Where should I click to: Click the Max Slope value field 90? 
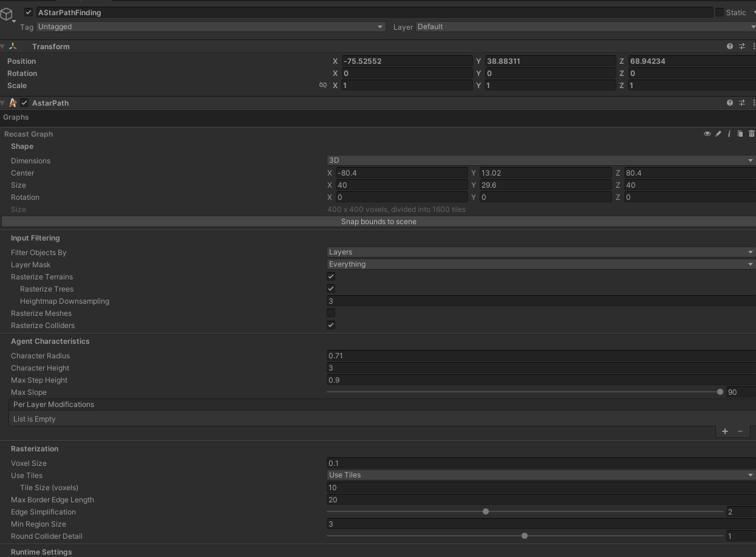[741, 392]
